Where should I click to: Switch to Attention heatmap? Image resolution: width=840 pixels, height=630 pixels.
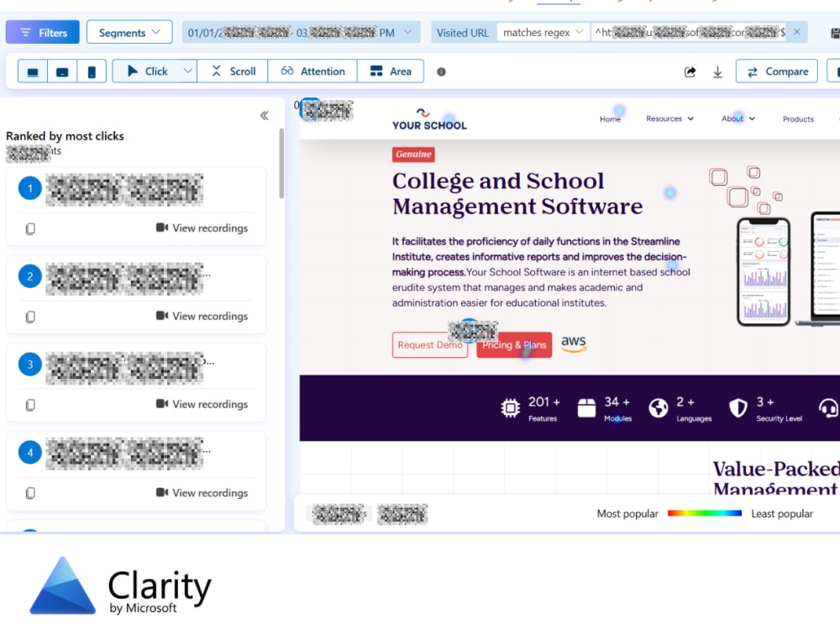pos(312,71)
